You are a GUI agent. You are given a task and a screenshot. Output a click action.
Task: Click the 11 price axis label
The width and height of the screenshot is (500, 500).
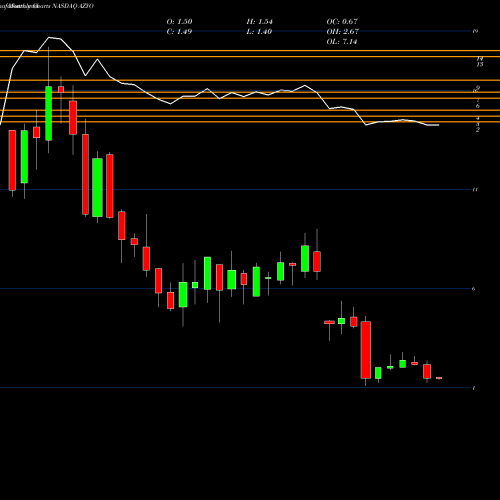(x=475, y=190)
